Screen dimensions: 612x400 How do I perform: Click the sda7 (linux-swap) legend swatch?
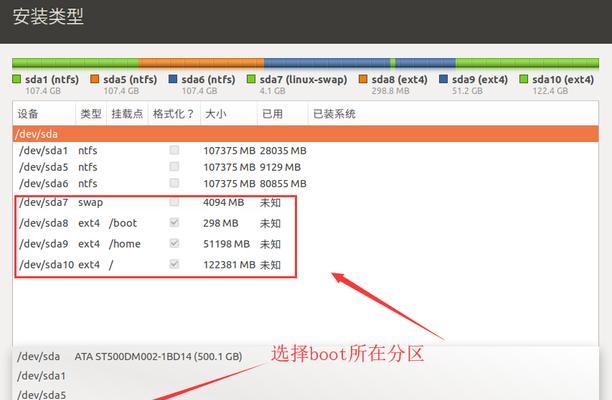(x=251, y=79)
